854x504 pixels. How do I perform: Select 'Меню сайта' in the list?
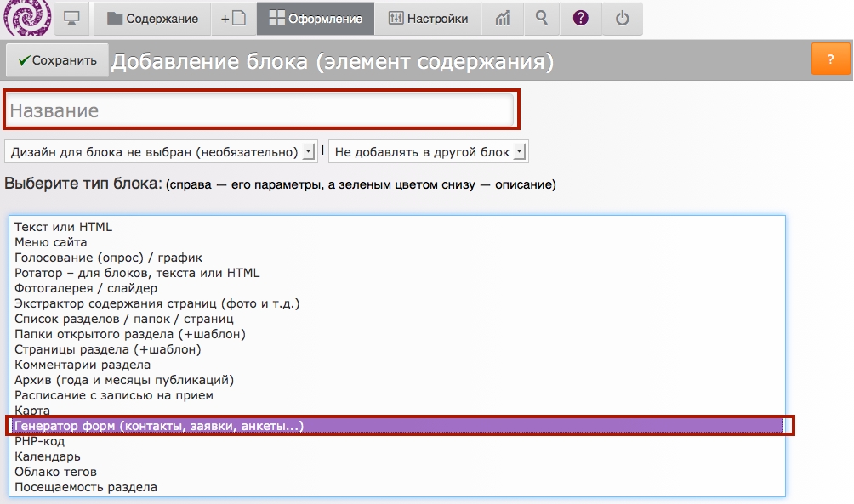[x=51, y=242]
